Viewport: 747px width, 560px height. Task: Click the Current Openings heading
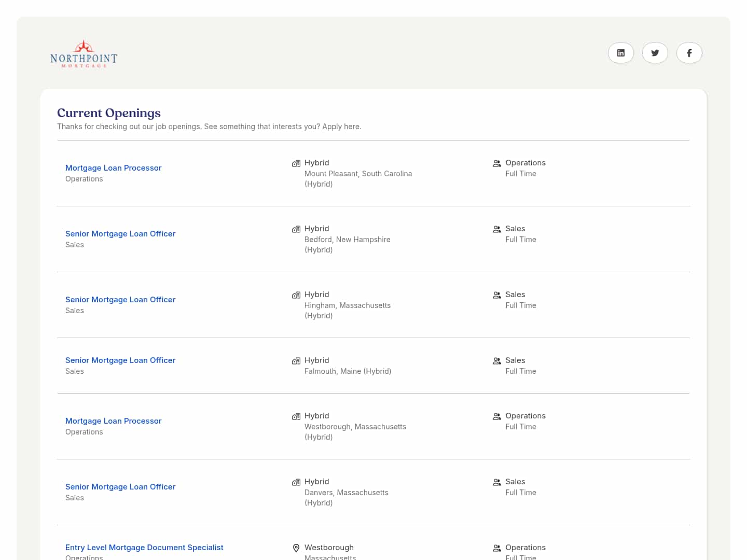(109, 113)
